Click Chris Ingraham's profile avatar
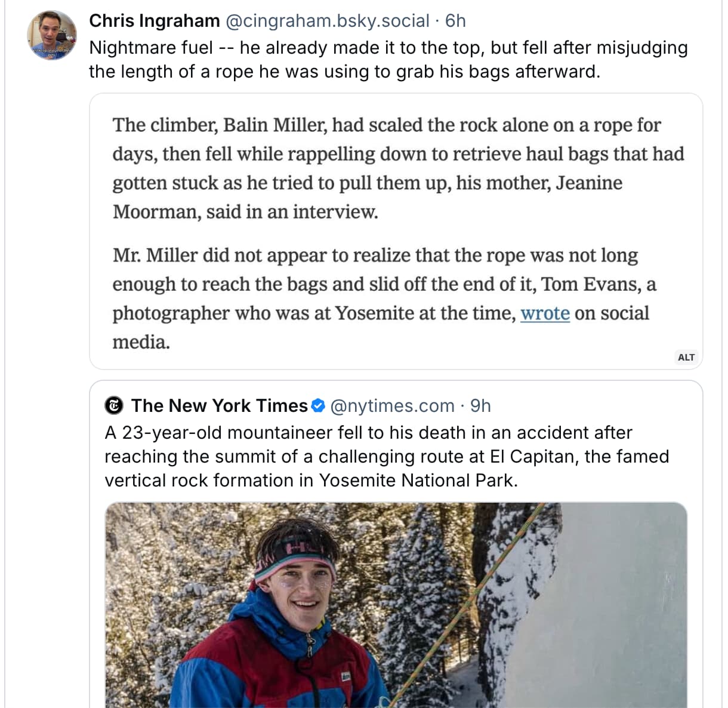The width and height of the screenshot is (728, 708). coord(52,35)
